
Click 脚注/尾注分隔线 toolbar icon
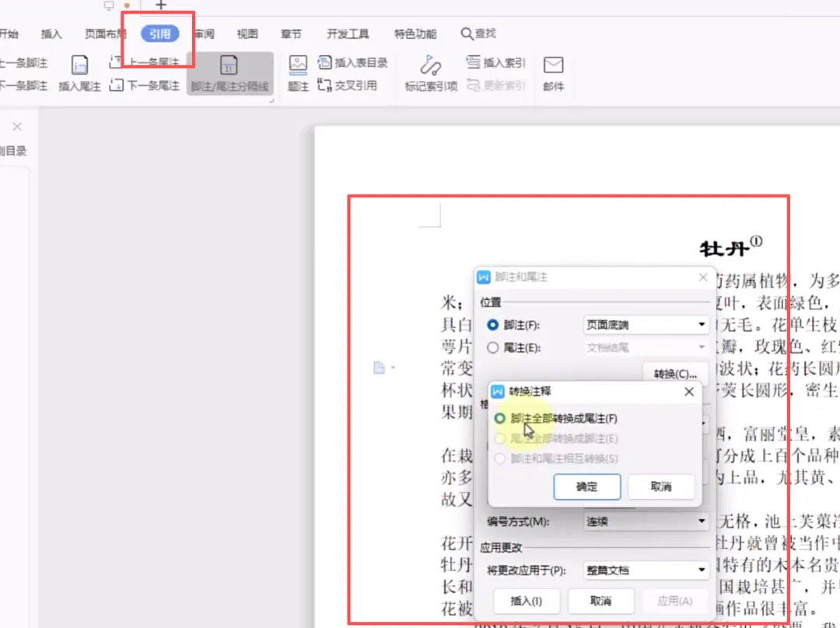point(229,65)
